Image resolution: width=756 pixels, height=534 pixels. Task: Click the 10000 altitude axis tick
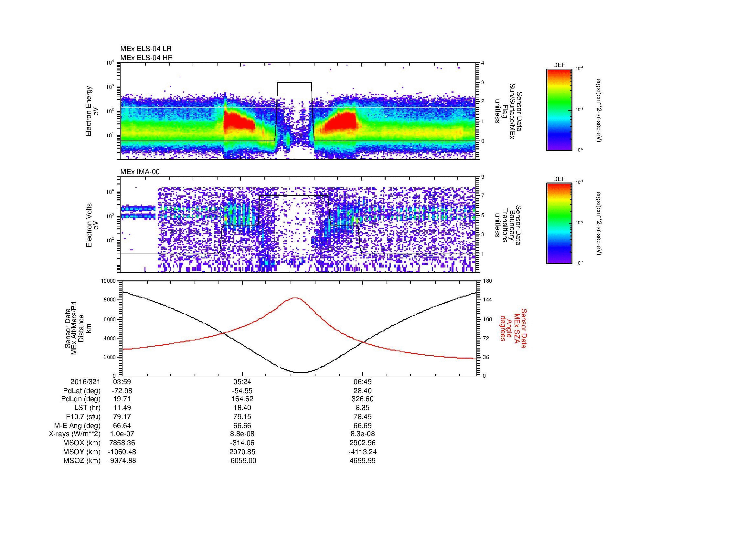pyautogui.click(x=108, y=281)
